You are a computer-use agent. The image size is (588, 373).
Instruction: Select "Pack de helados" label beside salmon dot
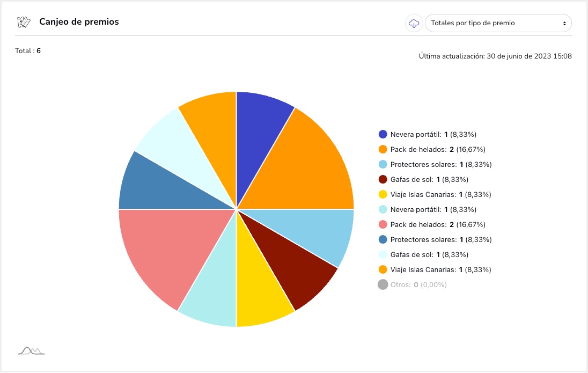point(438,224)
